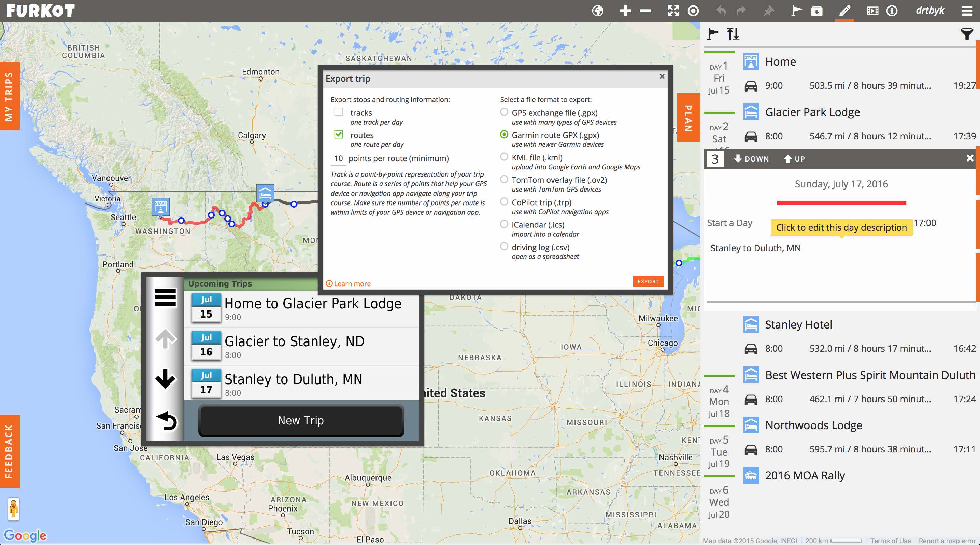Viewport: 980px width, 545px height.
Task: Click the EXPORT button
Action: (648, 281)
